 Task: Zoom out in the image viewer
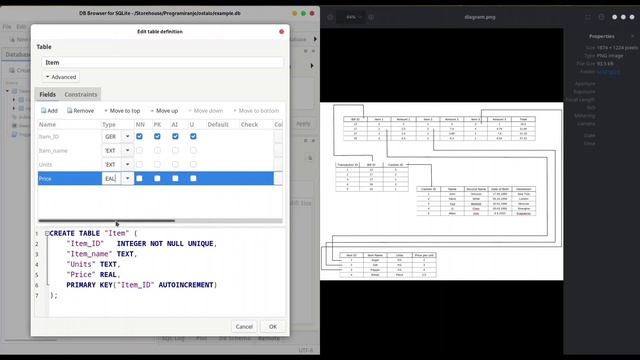pos(330,17)
